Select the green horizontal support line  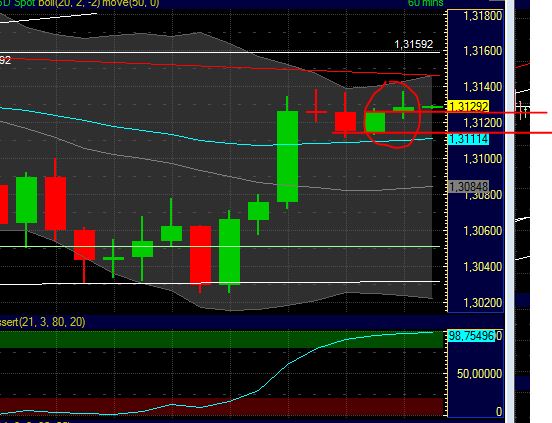click(x=220, y=246)
